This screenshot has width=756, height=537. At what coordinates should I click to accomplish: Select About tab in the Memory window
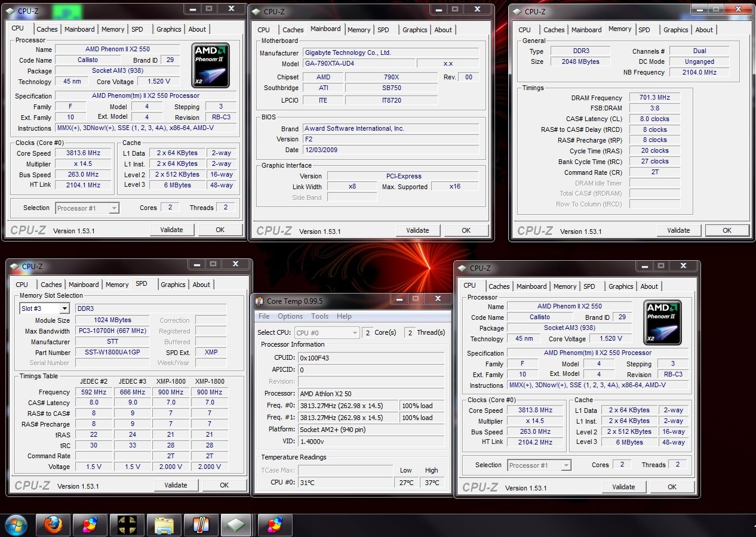coord(704,30)
